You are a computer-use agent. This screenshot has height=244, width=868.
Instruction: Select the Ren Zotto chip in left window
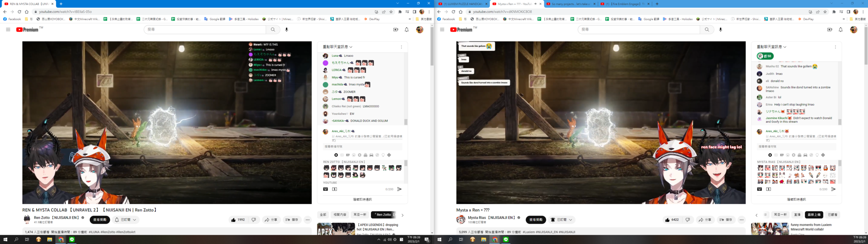384,215
